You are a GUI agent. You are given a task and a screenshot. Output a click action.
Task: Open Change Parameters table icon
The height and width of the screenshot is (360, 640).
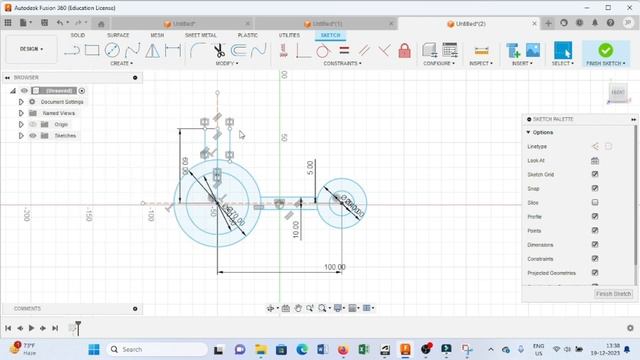pyautogui.click(x=450, y=50)
